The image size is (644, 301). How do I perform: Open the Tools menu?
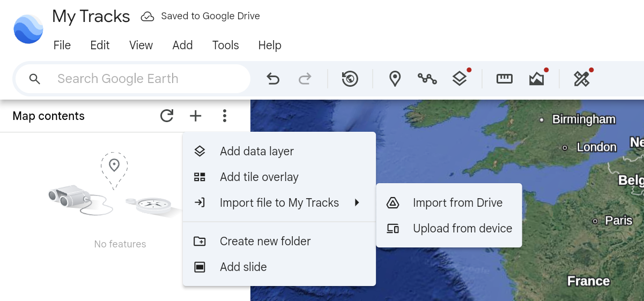tap(225, 46)
